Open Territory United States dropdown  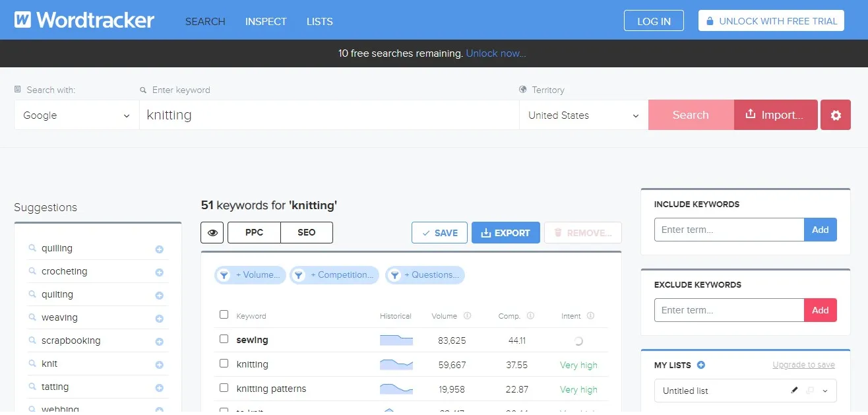click(584, 115)
